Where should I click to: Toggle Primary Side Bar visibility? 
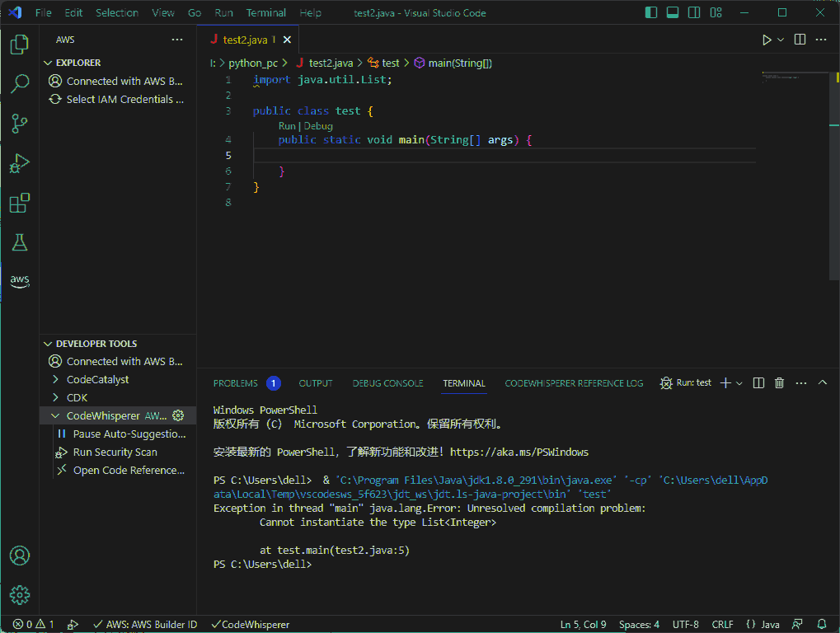coord(651,12)
